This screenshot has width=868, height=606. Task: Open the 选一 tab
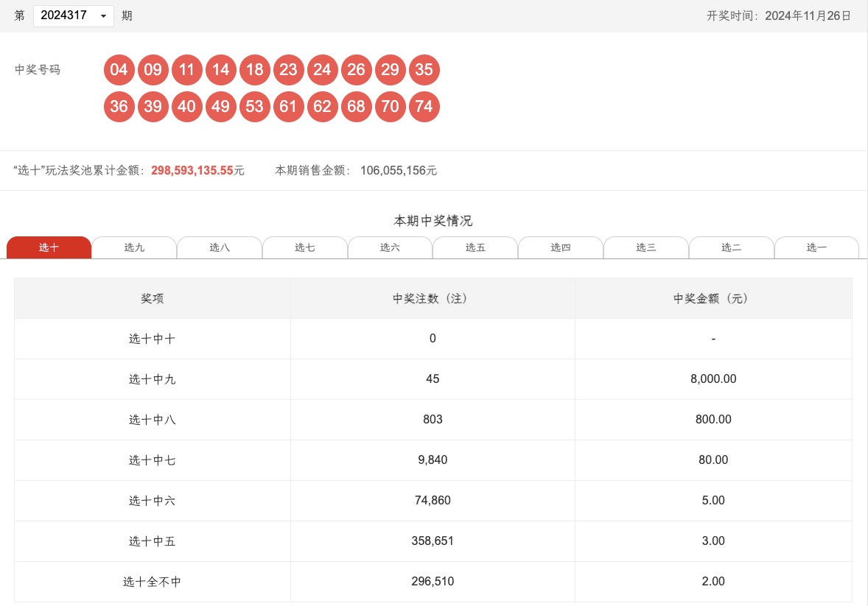[x=816, y=247]
